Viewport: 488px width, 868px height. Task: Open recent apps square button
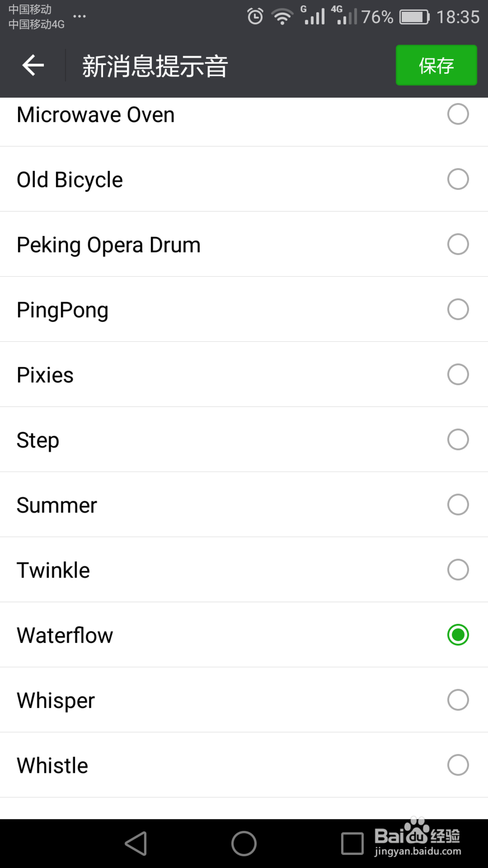pyautogui.click(x=352, y=843)
